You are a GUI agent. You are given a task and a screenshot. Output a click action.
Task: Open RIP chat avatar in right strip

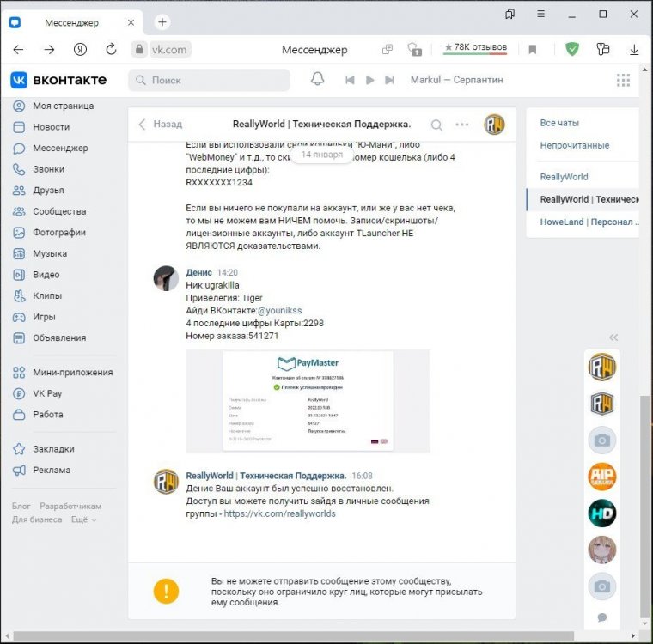coord(601,477)
